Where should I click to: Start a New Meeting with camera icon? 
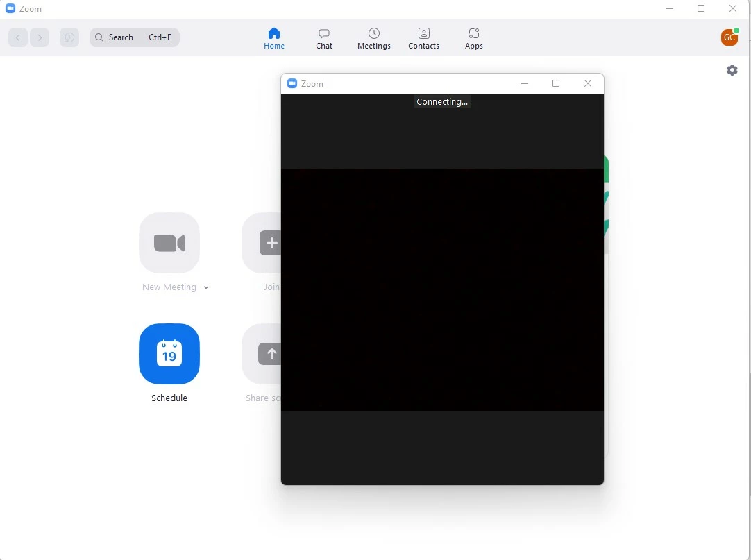(169, 243)
